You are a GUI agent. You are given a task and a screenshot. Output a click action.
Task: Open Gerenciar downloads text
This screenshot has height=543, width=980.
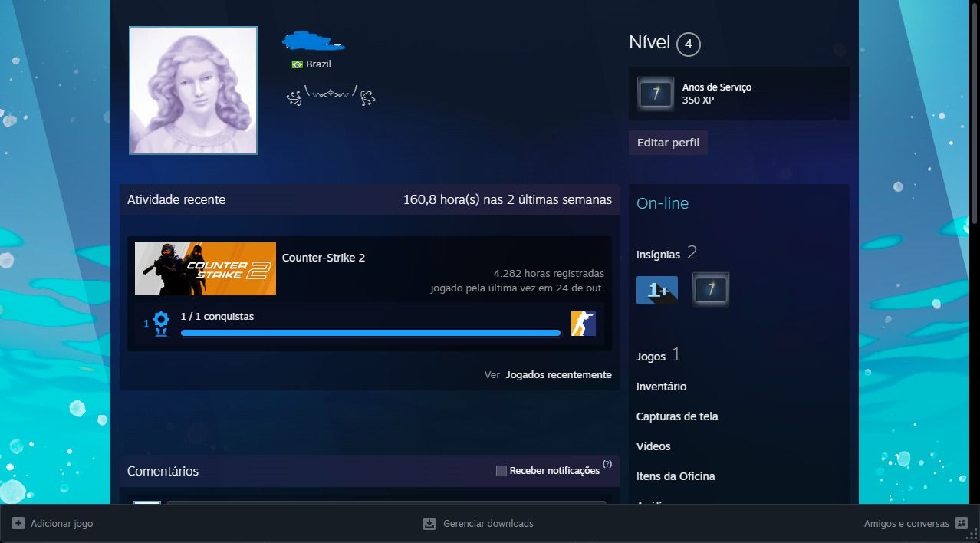click(x=488, y=524)
